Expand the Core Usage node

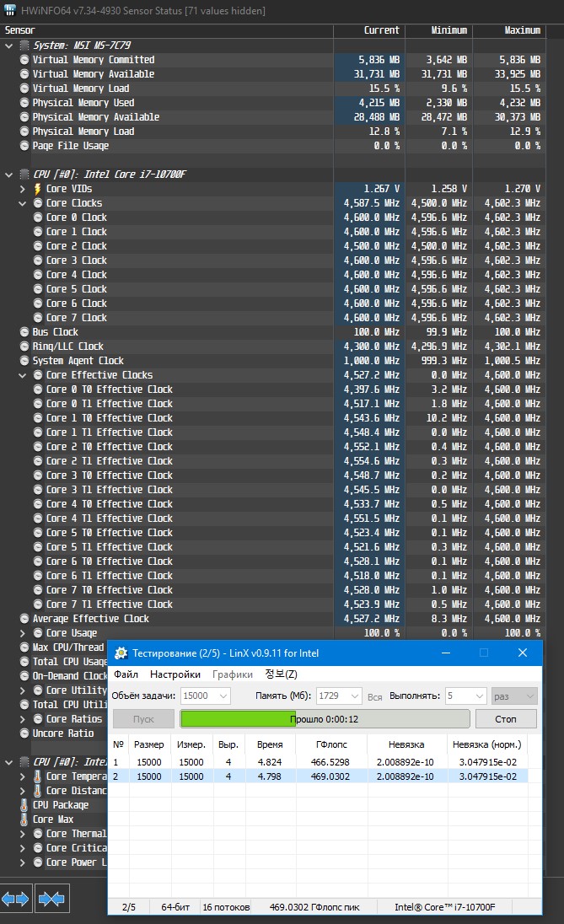click(23, 633)
